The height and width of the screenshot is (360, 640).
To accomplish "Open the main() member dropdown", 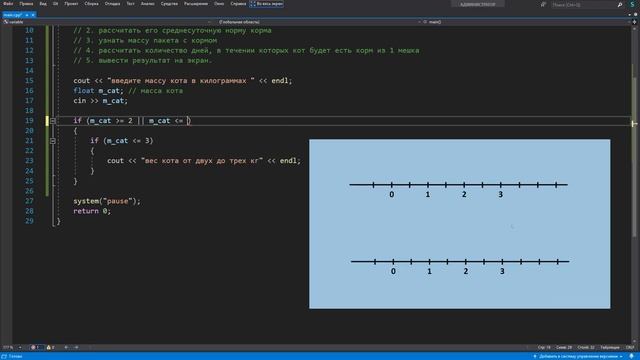I will point(526,22).
